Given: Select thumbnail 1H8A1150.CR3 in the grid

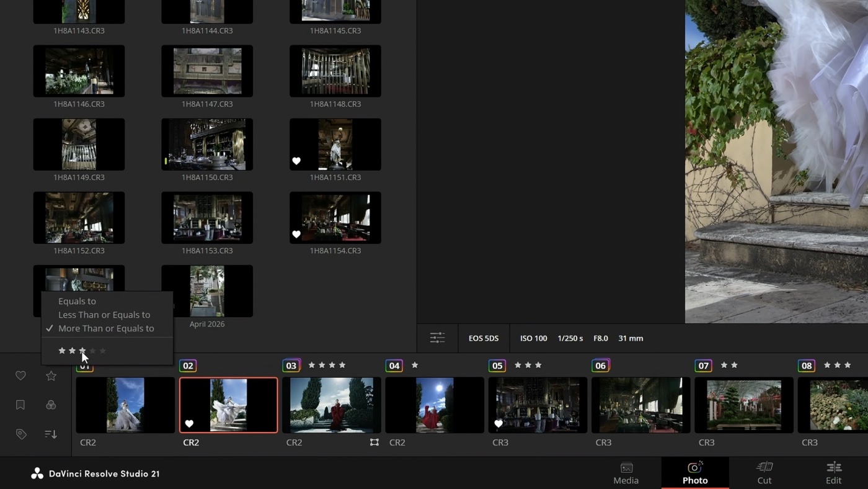Looking at the screenshot, I should [x=207, y=145].
